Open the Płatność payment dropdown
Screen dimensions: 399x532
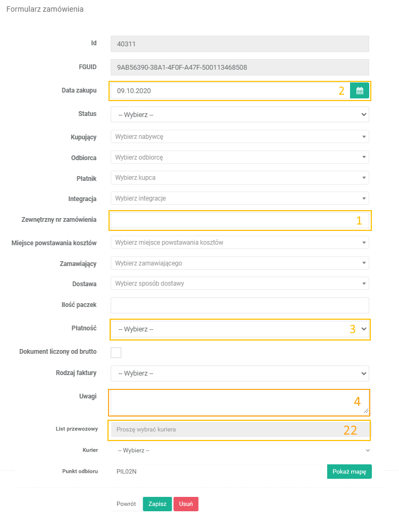tap(239, 329)
